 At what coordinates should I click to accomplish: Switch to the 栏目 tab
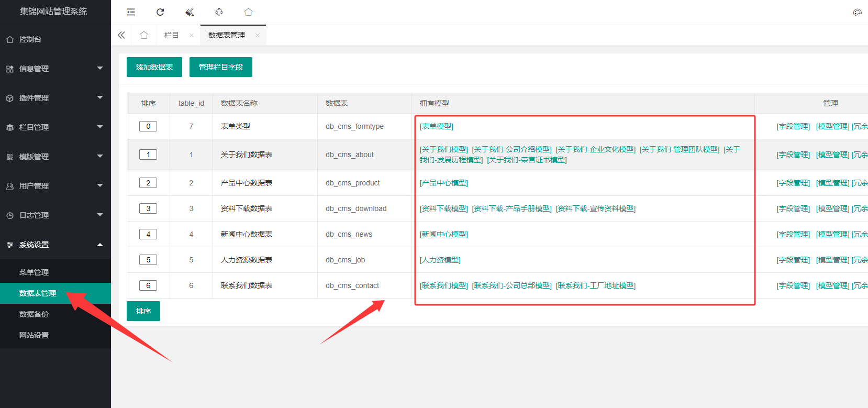click(x=171, y=35)
